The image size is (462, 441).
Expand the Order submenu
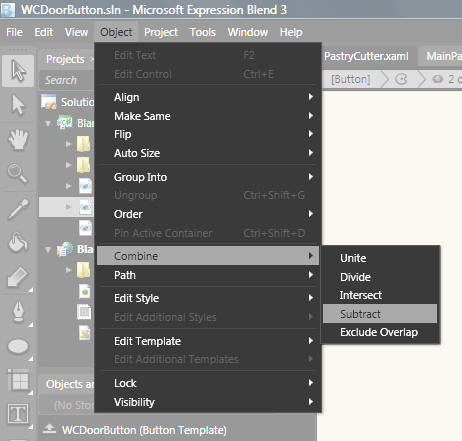coord(208,214)
